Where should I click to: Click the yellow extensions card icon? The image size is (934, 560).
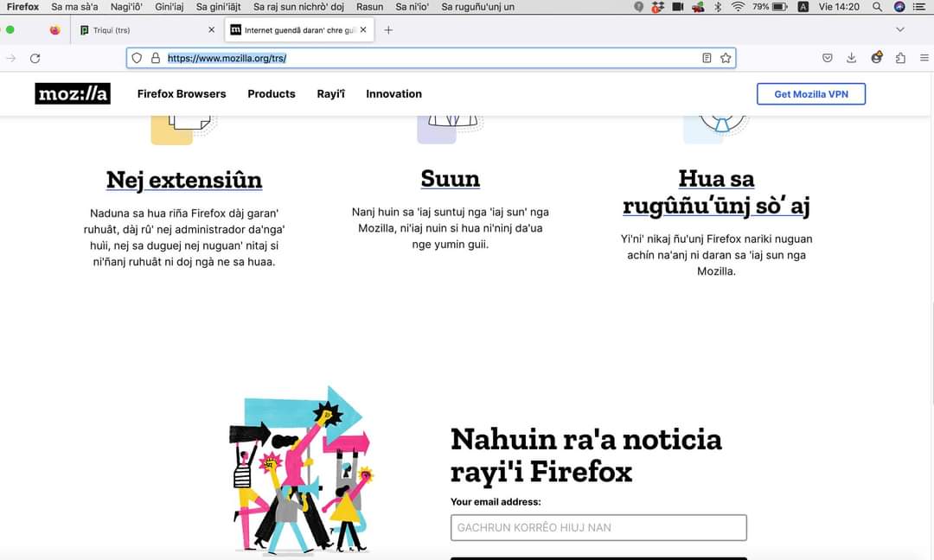tap(183, 130)
